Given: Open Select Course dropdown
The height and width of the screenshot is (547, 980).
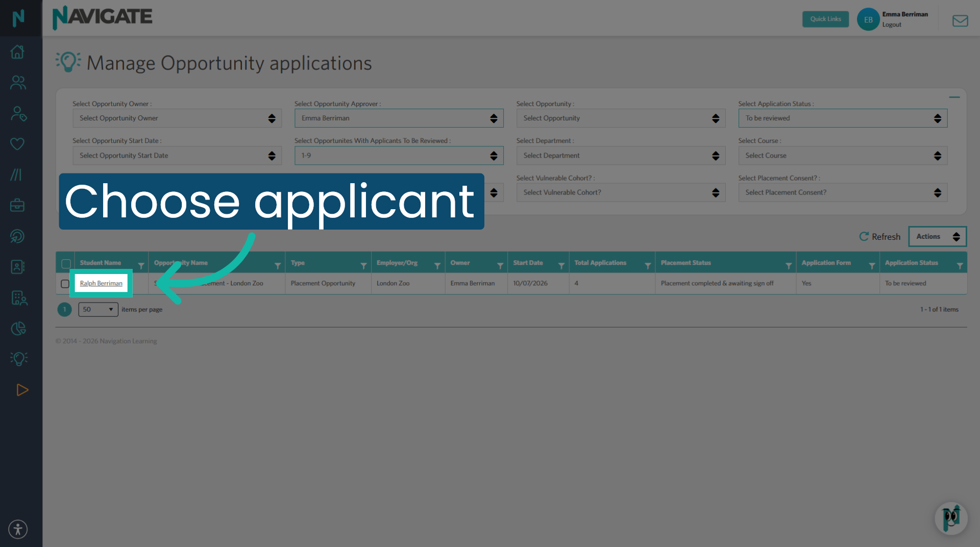Looking at the screenshot, I should (843, 156).
